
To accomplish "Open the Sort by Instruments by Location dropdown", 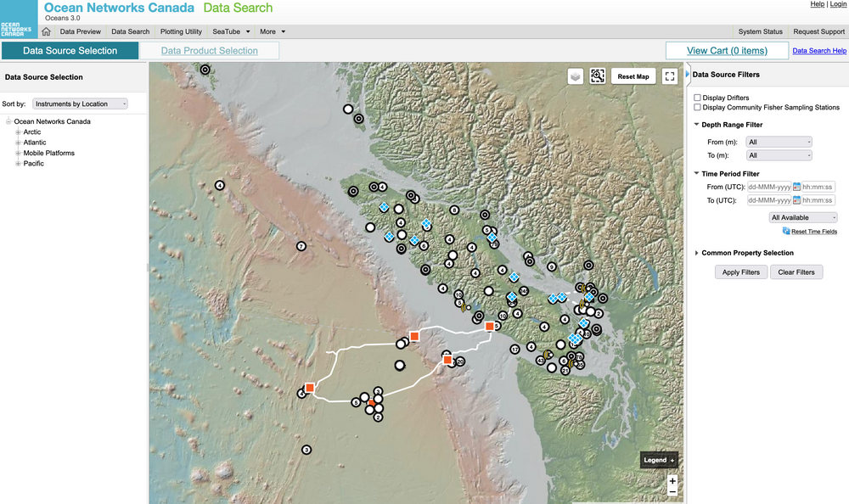I will (x=80, y=104).
